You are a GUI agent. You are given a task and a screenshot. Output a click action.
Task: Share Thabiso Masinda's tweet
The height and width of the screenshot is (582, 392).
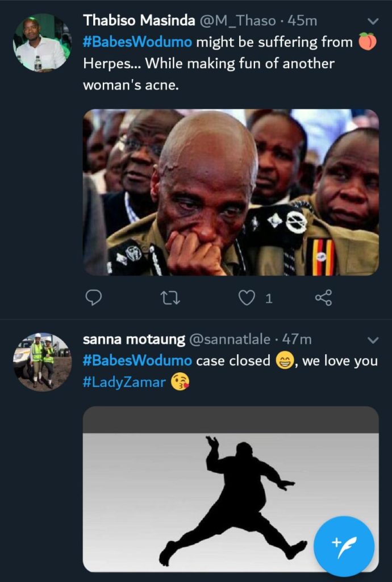323,298
